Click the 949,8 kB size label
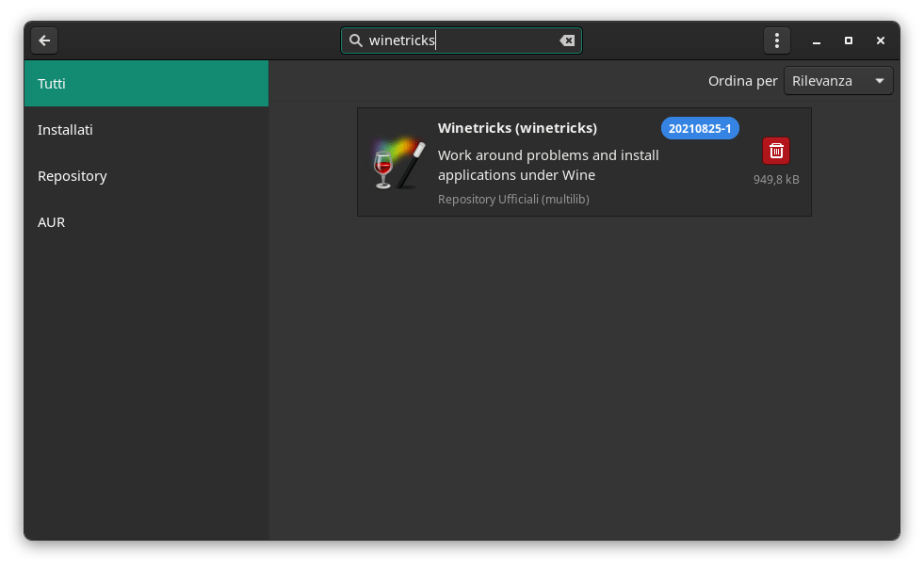 click(776, 180)
